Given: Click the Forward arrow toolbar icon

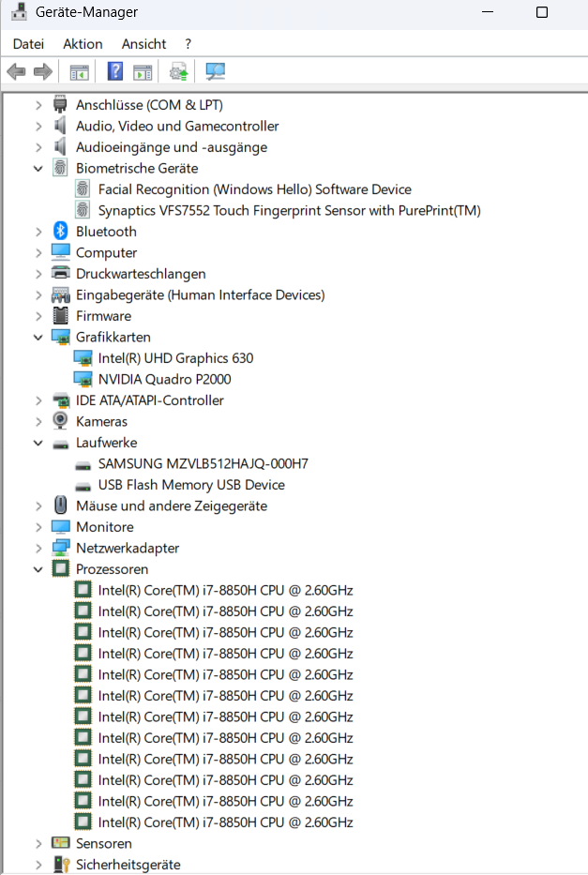Looking at the screenshot, I should [43, 71].
